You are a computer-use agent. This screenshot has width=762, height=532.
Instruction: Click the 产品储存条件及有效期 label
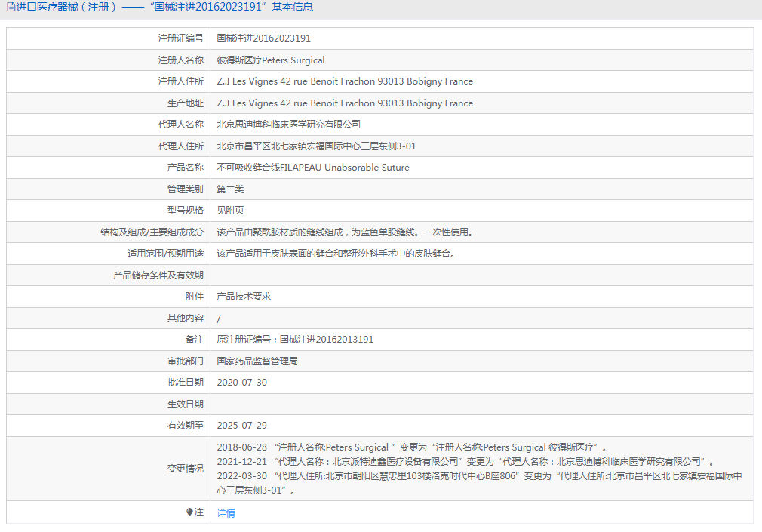[x=158, y=275]
